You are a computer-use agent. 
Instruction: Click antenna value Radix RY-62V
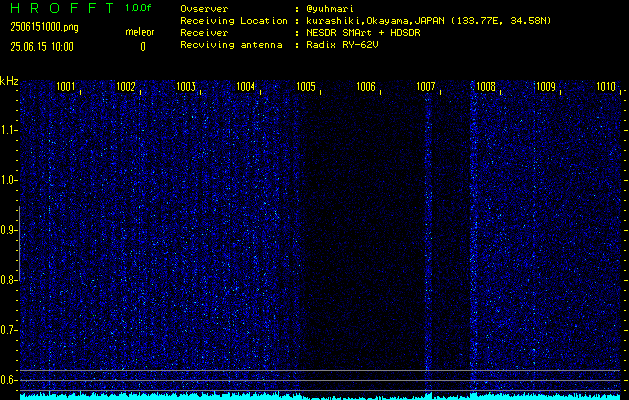pos(342,45)
